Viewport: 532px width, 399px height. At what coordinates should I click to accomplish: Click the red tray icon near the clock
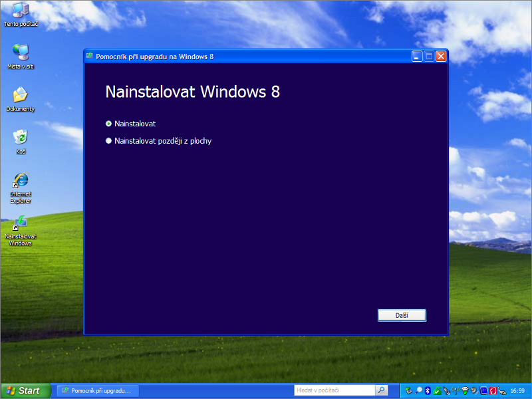493,390
